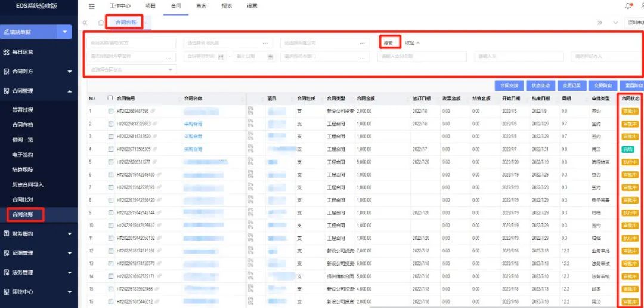This screenshot has width=644, height=308.
Task: Click the double-right arrow tab scroller
Action: (600, 23)
